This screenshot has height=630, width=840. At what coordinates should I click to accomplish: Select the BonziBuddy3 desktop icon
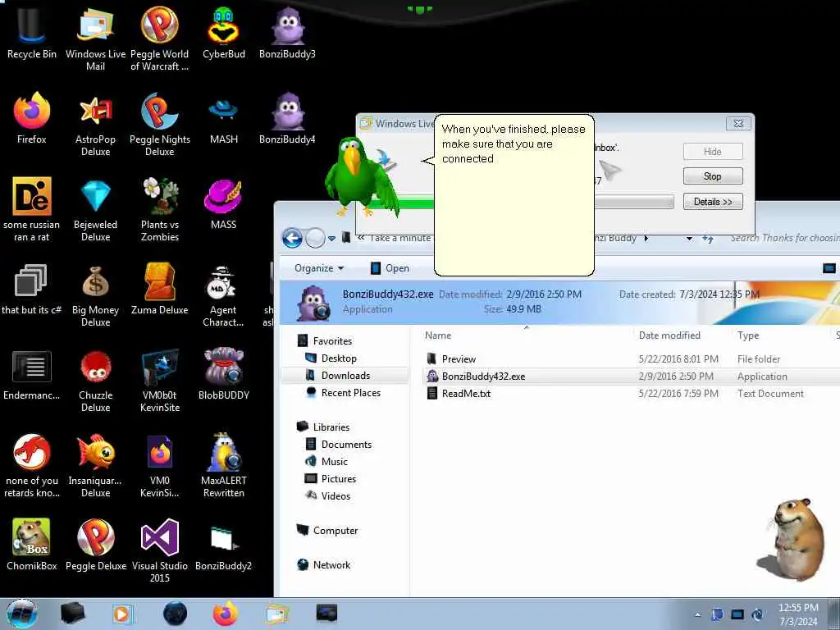(x=287, y=33)
